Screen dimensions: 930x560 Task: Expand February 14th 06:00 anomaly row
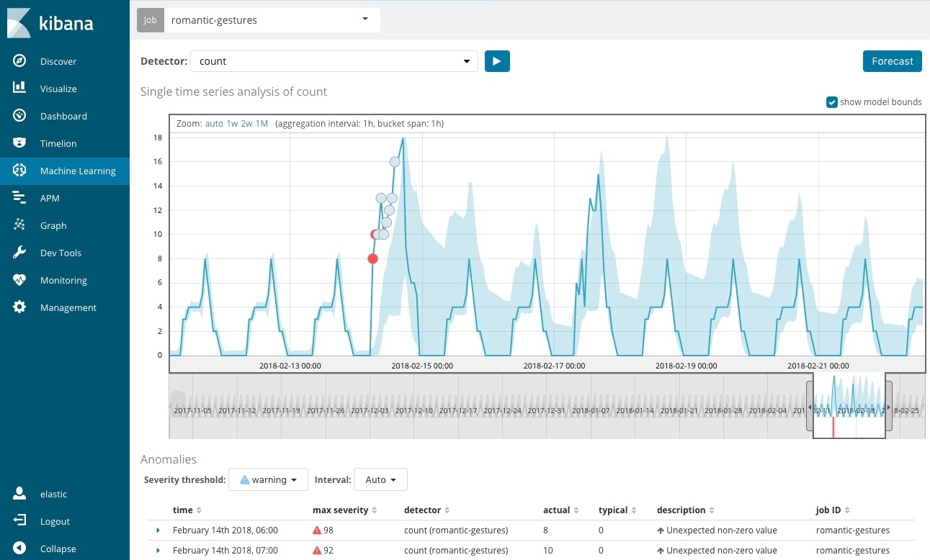(158, 530)
